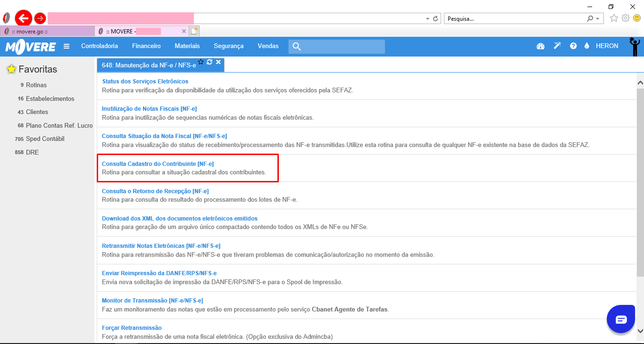Open Consulta o Retorno de Recepção link
644x344 pixels.
tap(155, 191)
